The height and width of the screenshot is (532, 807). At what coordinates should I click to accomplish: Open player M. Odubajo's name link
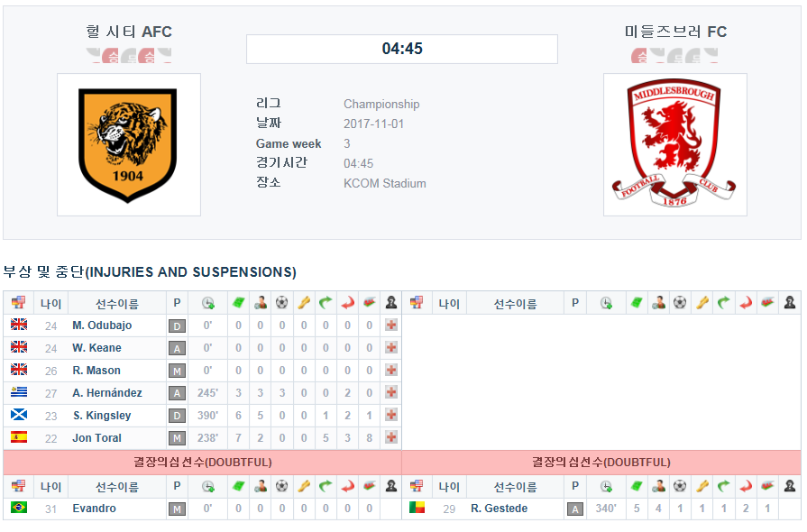(102, 326)
